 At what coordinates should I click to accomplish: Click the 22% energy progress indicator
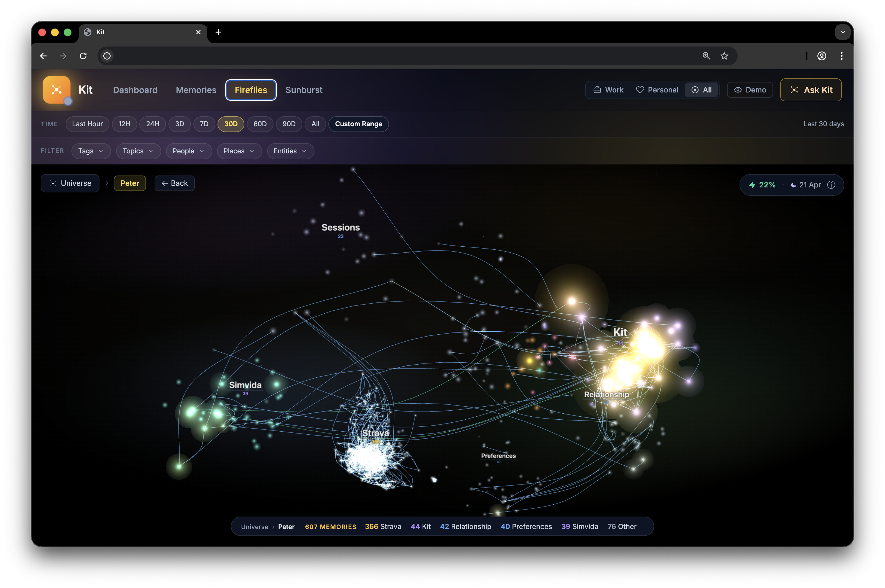pos(762,184)
